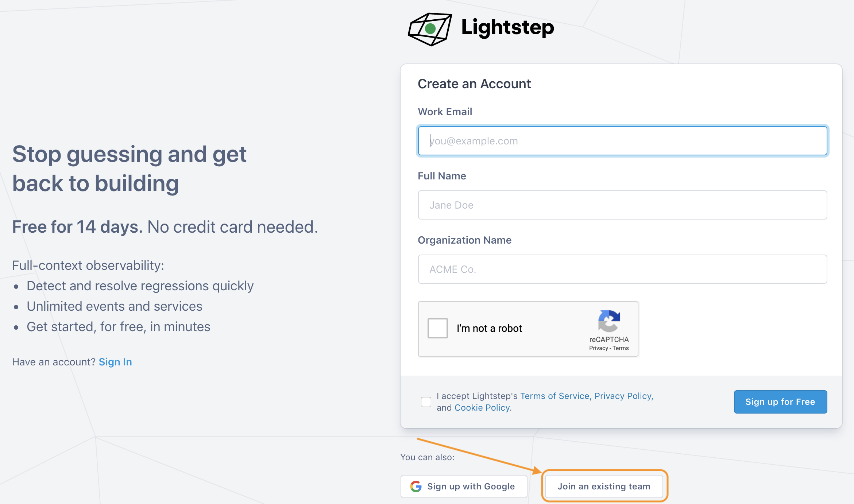Open the Sign In link

(115, 362)
